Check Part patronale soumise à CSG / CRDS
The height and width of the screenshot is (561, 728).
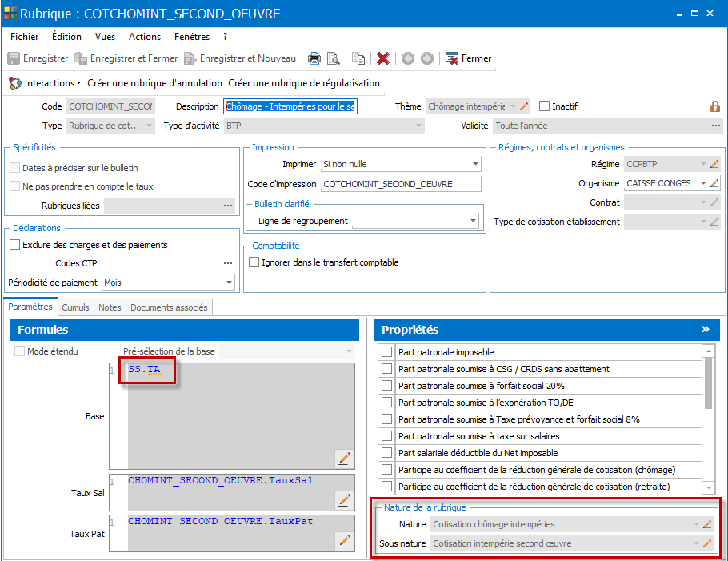[386, 369]
